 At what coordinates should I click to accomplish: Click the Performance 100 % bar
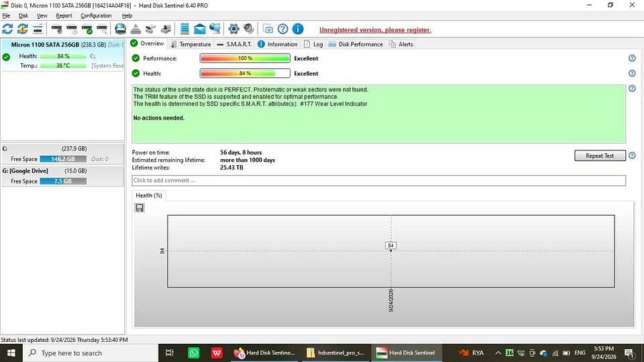[246, 58]
